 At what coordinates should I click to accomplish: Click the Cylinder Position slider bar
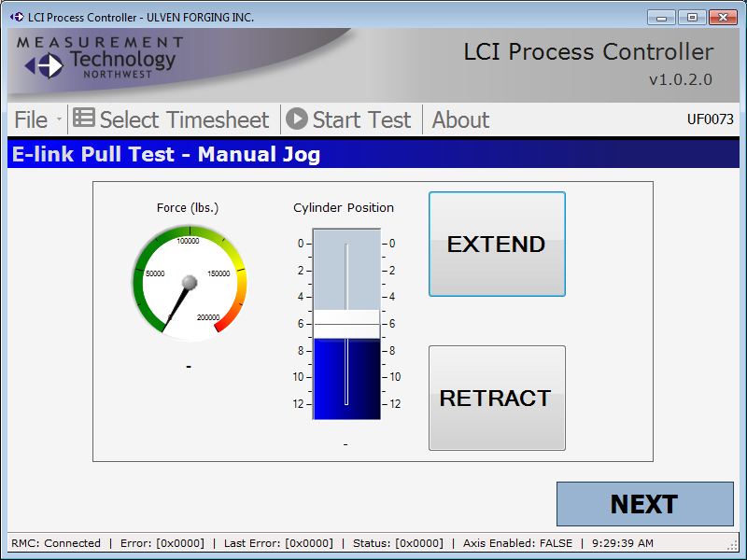(346, 324)
